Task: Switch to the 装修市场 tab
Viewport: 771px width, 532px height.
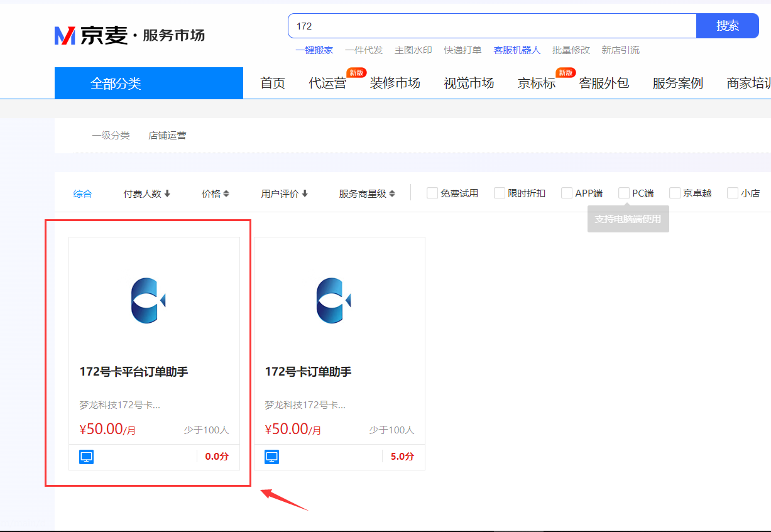Action: pyautogui.click(x=396, y=82)
